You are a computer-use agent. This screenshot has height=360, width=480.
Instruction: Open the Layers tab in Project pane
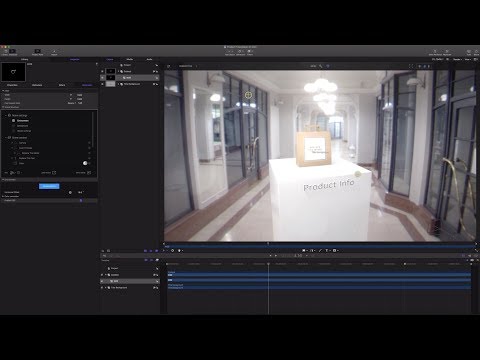coord(110,59)
